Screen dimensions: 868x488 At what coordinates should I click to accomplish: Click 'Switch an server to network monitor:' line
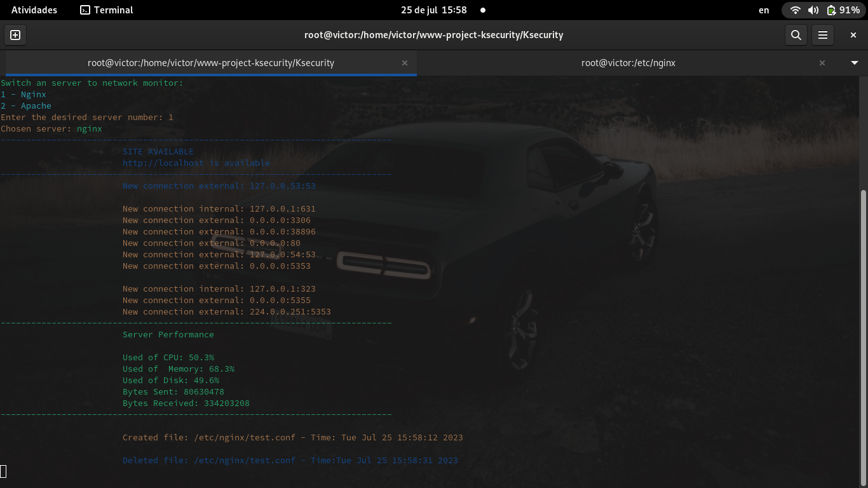click(92, 83)
